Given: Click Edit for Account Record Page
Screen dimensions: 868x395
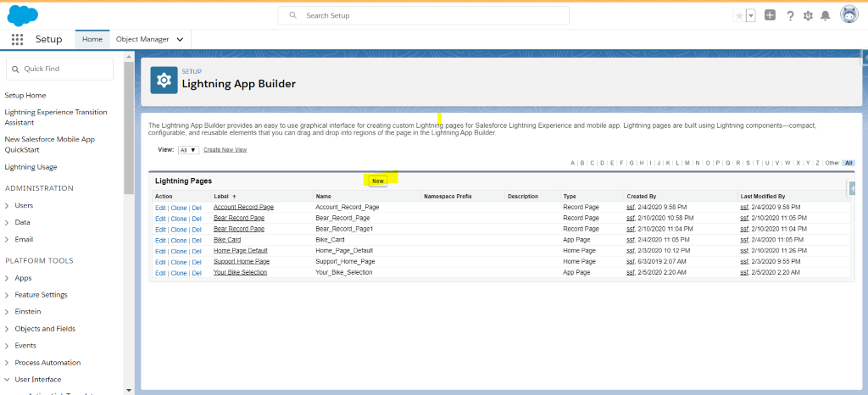Looking at the screenshot, I should (160, 208).
